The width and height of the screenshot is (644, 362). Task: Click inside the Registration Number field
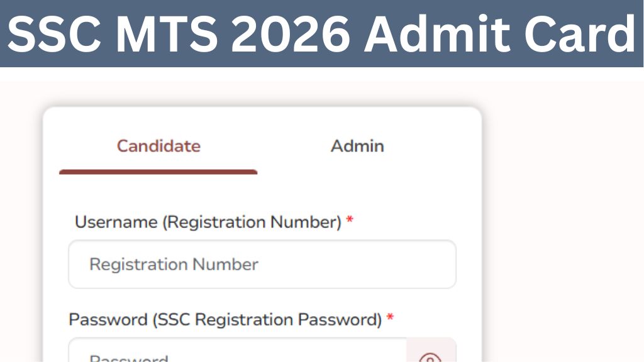[x=262, y=265]
